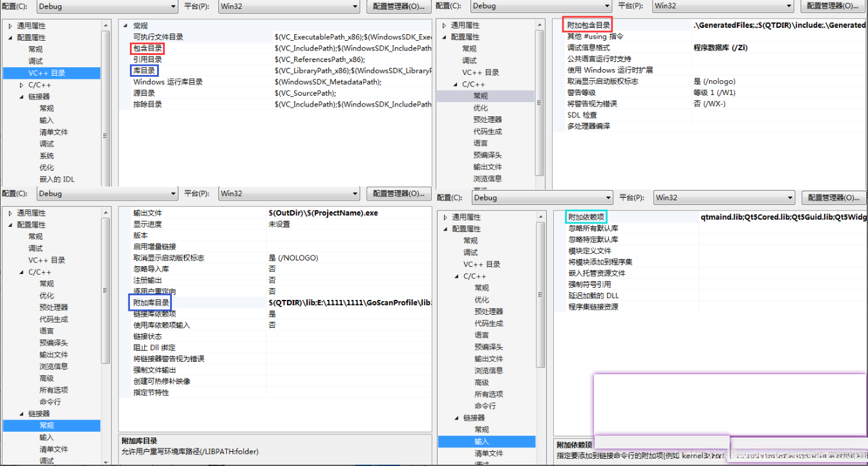Select 命令行 in tree beside 附加依赖项
Image resolution: width=868 pixels, height=466 pixels.
[x=485, y=406]
